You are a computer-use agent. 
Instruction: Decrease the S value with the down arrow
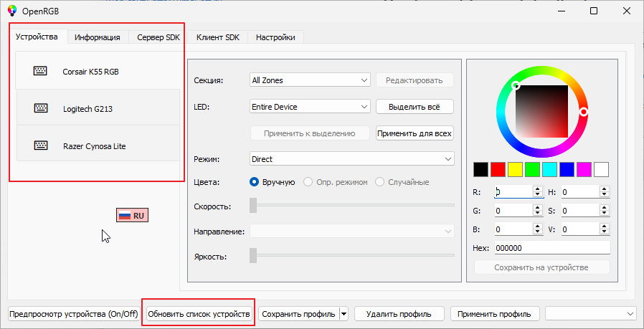coord(604,214)
